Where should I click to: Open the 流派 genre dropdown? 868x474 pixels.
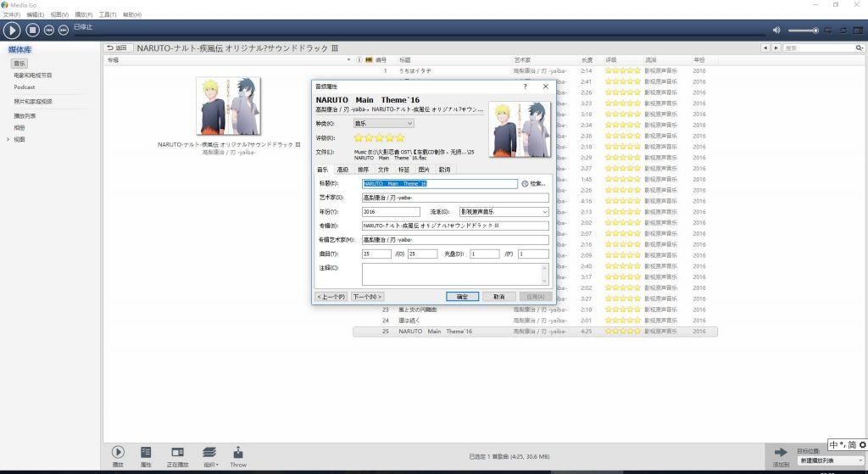(x=504, y=211)
